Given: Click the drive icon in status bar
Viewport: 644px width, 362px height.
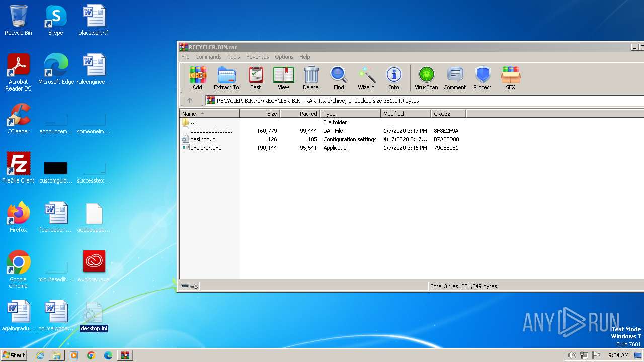Looking at the screenshot, I should point(185,286).
